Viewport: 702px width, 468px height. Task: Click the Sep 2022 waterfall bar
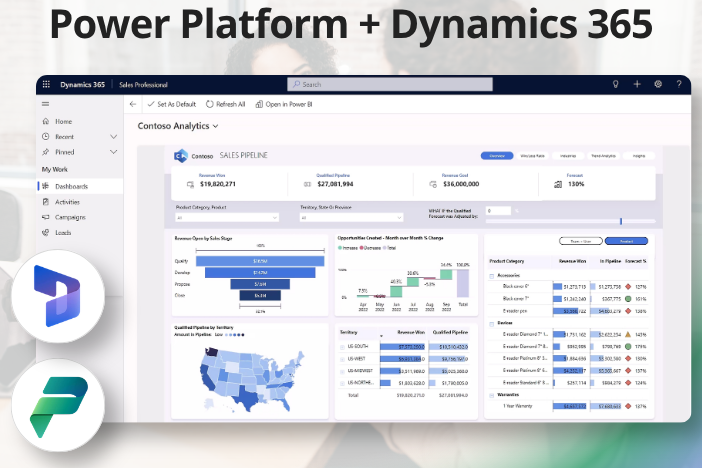446,275
